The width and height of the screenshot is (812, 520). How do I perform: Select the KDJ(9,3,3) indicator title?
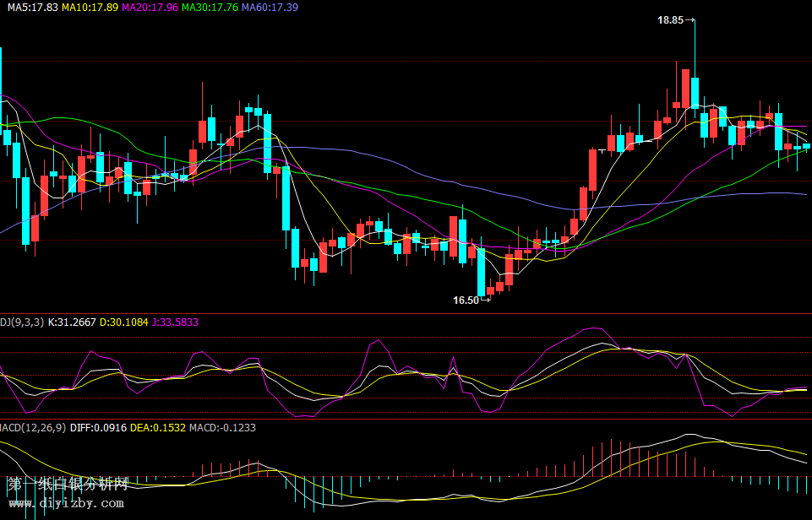pyautogui.click(x=20, y=322)
